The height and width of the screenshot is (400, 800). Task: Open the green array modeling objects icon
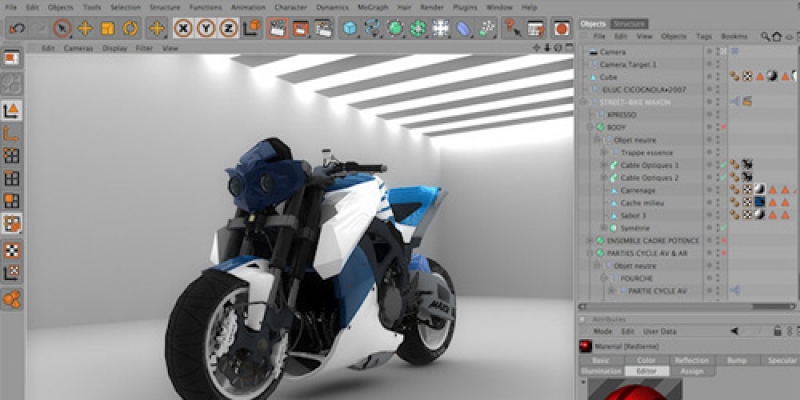[x=418, y=29]
